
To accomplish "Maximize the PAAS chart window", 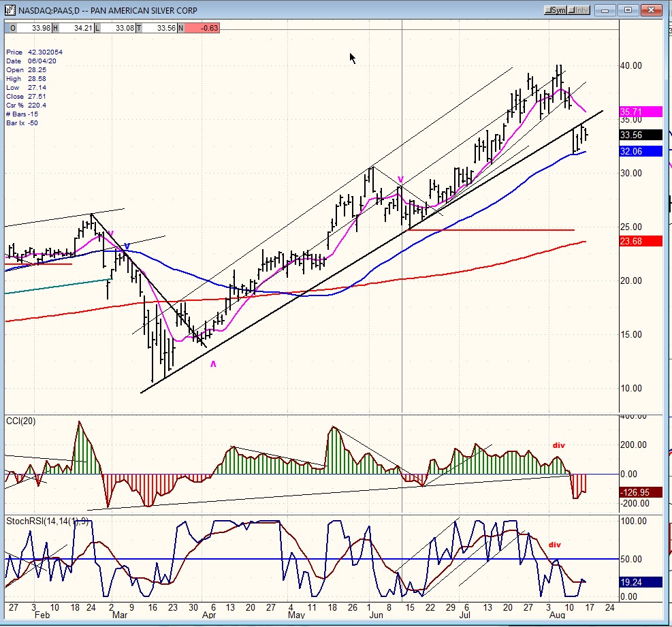I will tap(628, 10).
